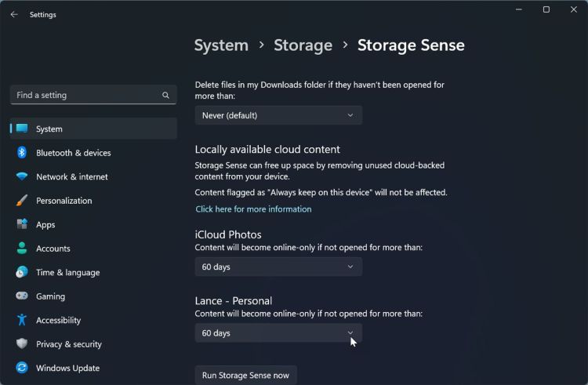Go back with the back arrow

tap(14, 14)
